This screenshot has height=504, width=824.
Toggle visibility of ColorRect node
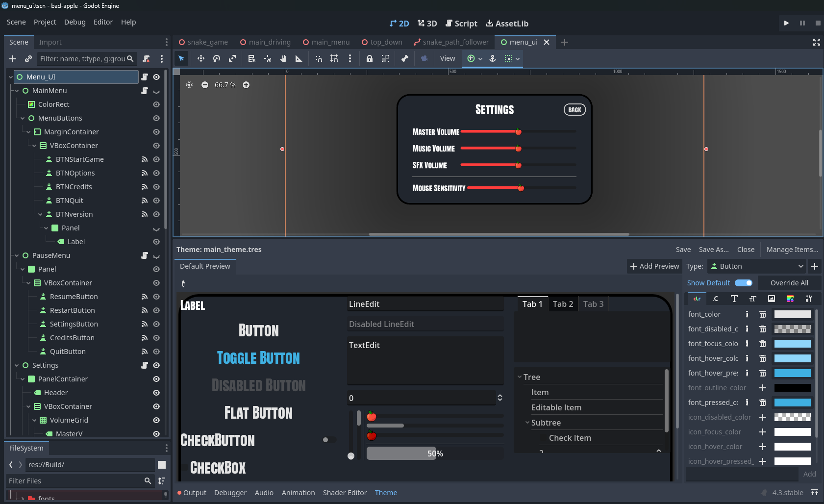[156, 104]
